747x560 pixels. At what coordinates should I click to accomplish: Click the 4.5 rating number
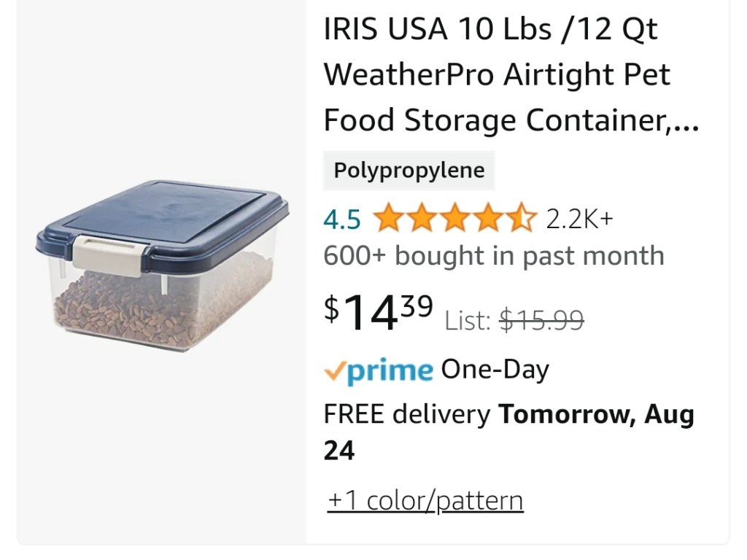tap(342, 219)
